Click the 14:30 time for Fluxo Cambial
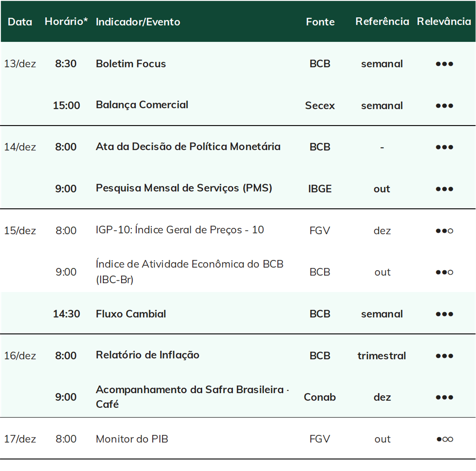Screen dimensions: 476x471 (x=66, y=314)
